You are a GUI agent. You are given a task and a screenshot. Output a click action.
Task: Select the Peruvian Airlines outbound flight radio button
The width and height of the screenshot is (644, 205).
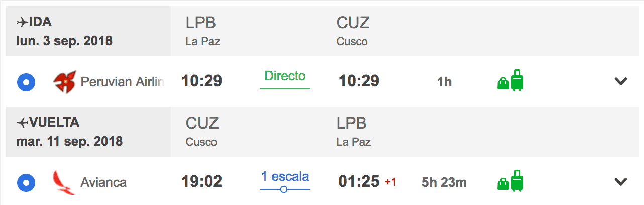[x=26, y=82]
